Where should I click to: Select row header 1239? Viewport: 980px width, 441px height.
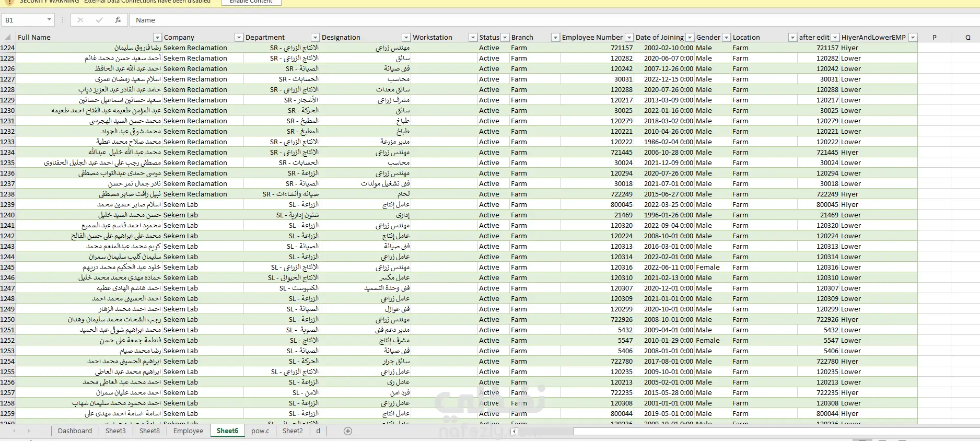tap(8, 204)
